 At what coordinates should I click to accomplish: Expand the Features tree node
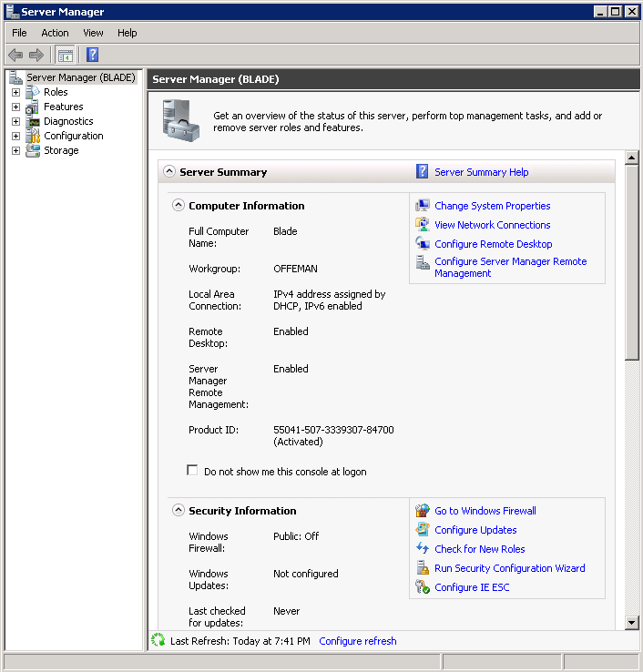coord(15,107)
